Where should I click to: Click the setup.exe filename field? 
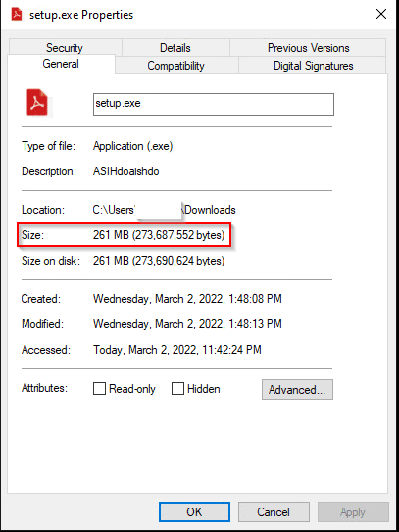click(x=214, y=104)
